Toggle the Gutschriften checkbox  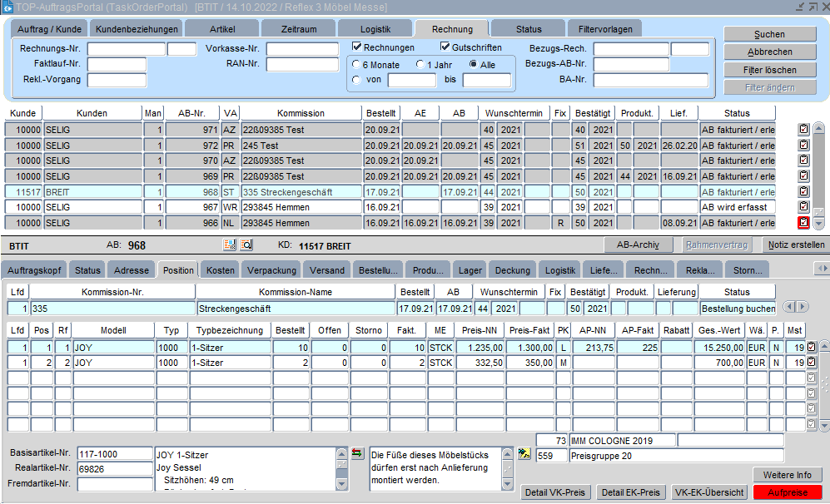pyautogui.click(x=445, y=47)
